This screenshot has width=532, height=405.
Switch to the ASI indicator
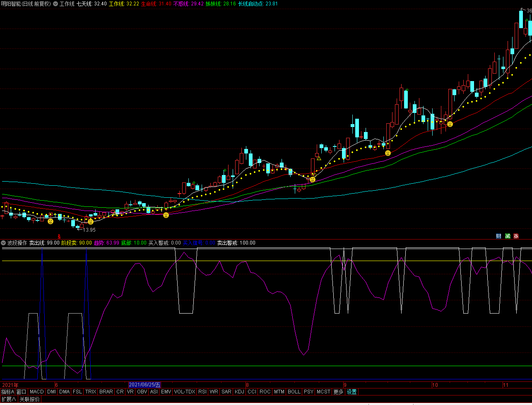154,392
